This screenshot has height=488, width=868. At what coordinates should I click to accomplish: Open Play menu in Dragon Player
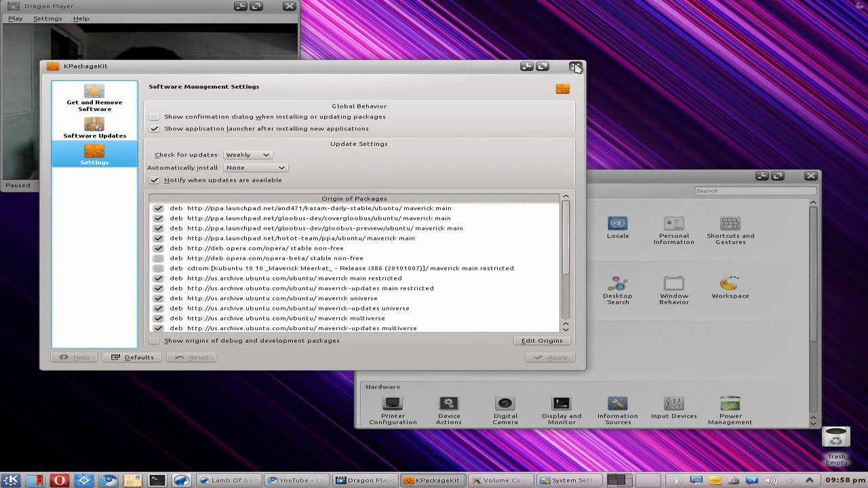[15, 18]
